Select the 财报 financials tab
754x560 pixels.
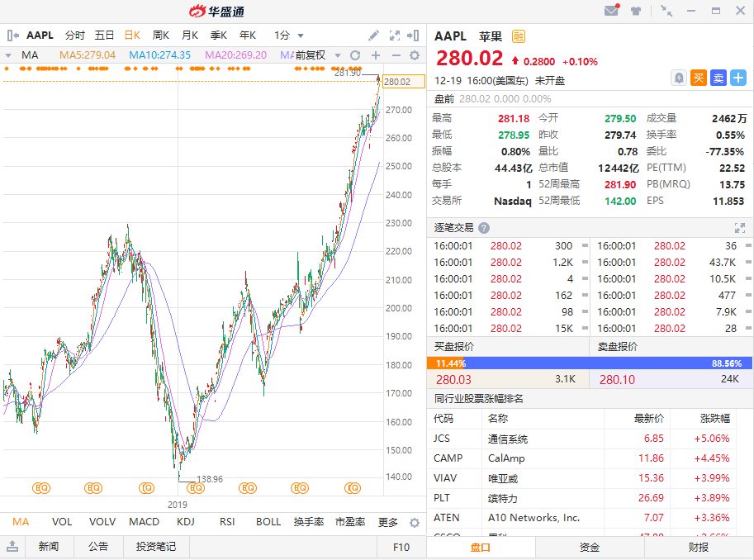(x=699, y=548)
